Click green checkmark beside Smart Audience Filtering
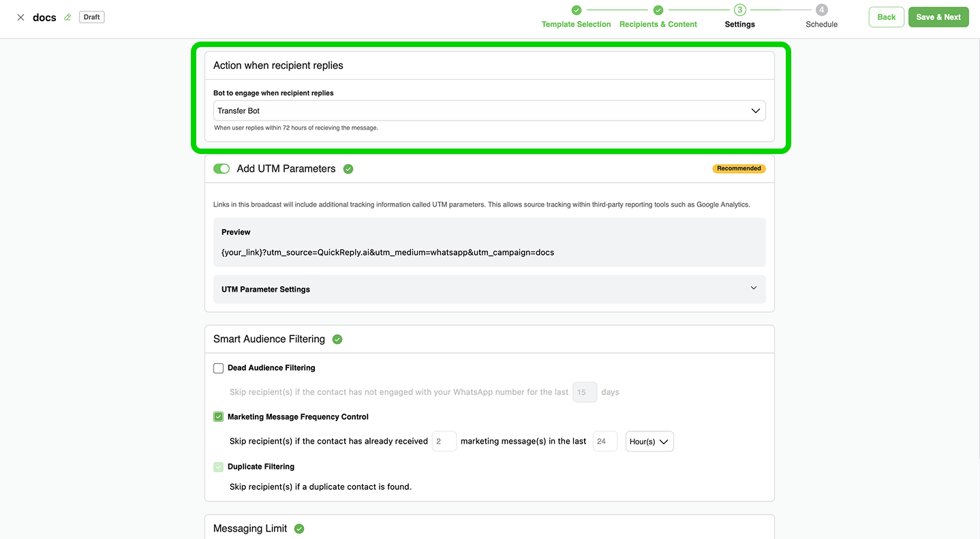 (337, 339)
